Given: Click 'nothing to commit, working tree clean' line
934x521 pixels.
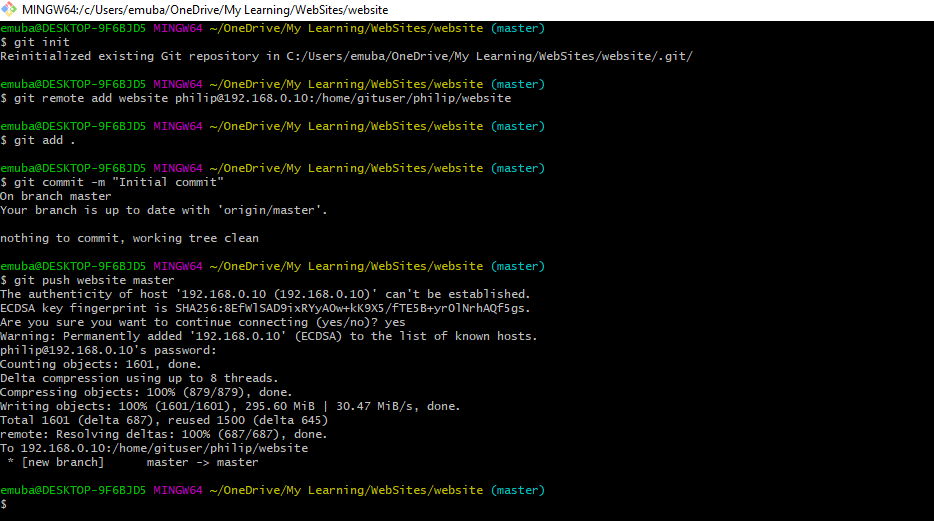Looking at the screenshot, I should [129, 238].
